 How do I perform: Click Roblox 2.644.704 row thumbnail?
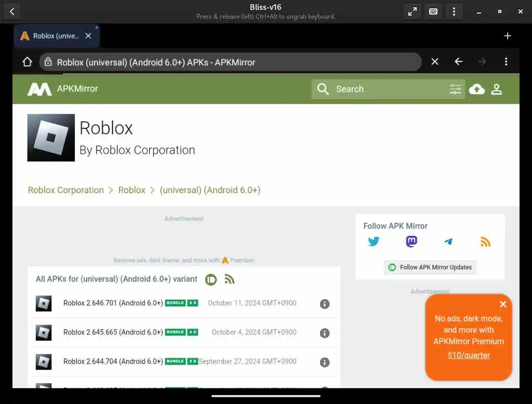click(x=44, y=362)
